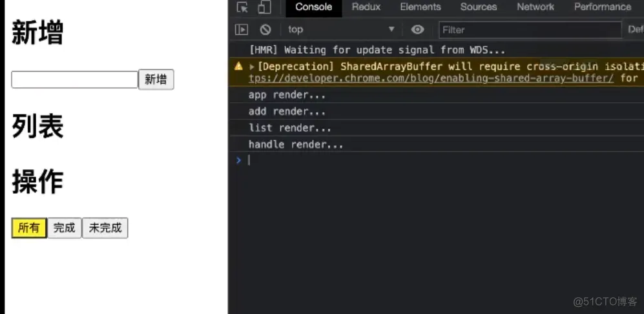This screenshot has height=314, width=644.
Task: Open the Performance tab
Action: tap(603, 7)
